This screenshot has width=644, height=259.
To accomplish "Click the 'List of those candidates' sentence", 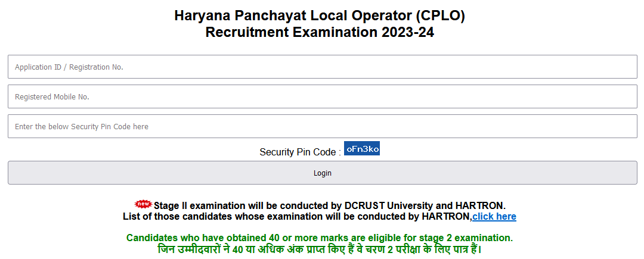I will pos(239,217).
